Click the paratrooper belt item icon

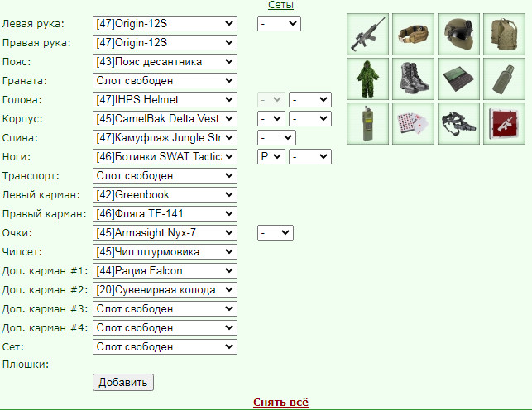tap(413, 34)
